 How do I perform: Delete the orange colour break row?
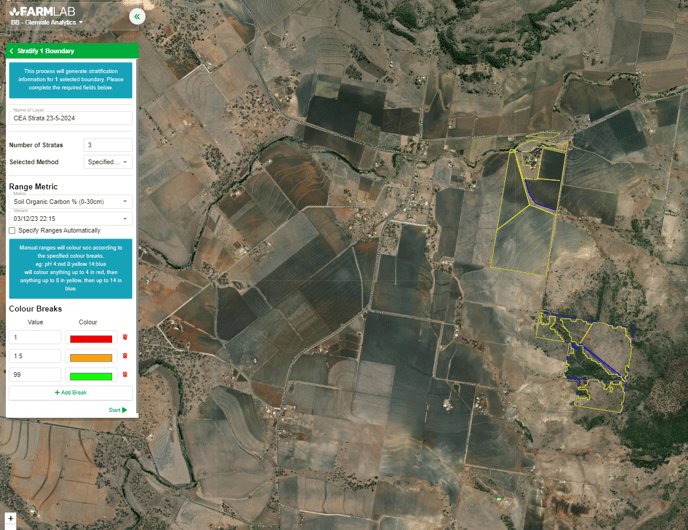(125, 356)
